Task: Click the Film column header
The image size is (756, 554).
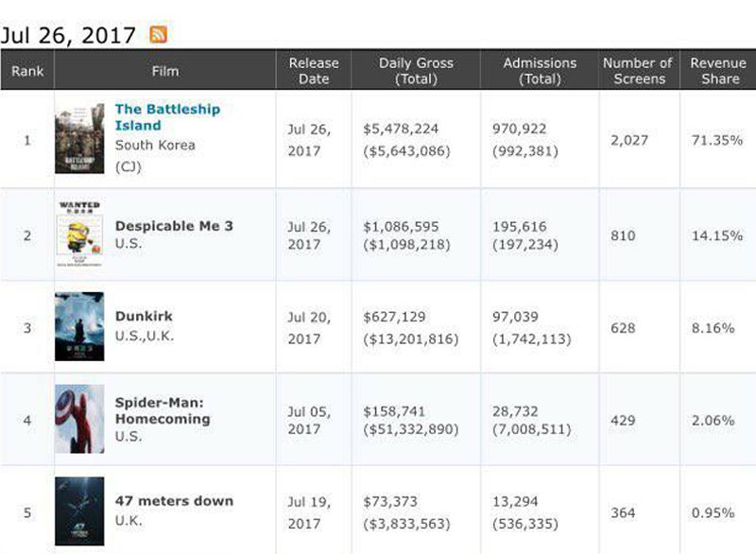Action: tap(165, 71)
